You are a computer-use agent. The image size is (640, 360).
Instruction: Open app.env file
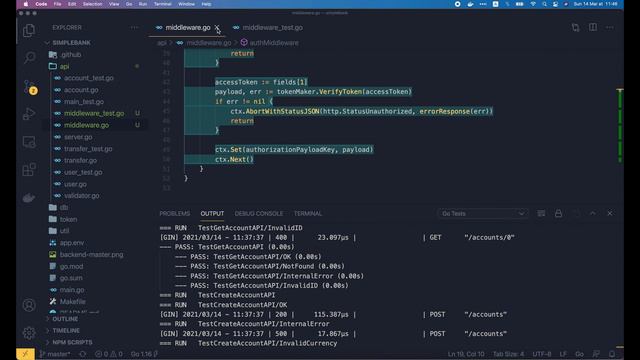72,242
